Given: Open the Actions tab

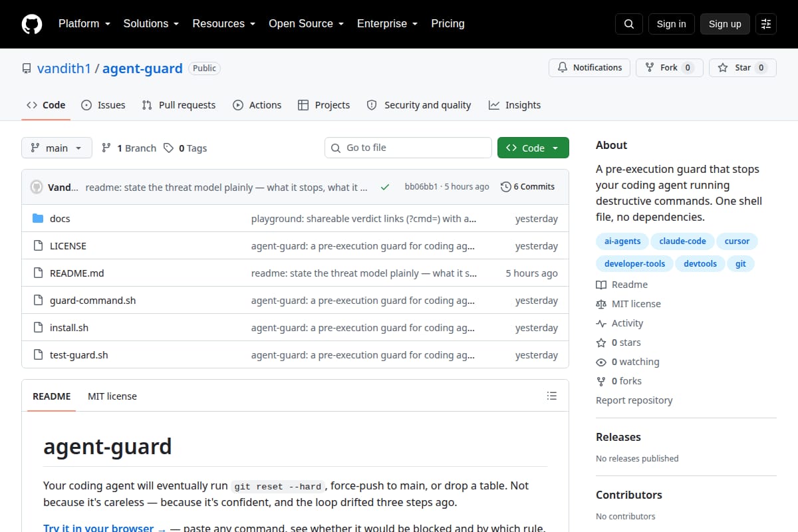Looking at the screenshot, I should 257,105.
